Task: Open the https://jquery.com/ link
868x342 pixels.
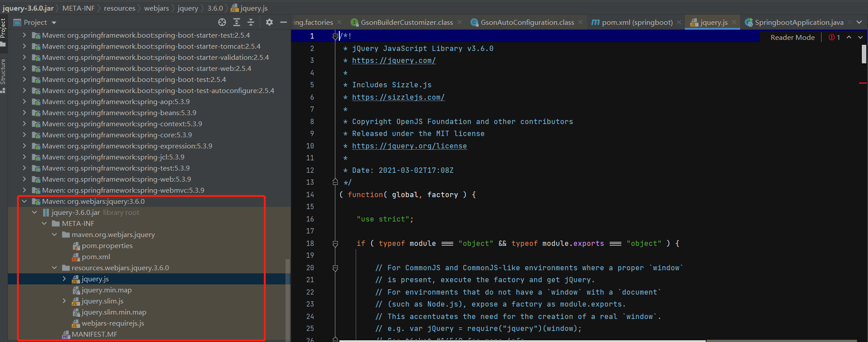Action: pyautogui.click(x=394, y=61)
